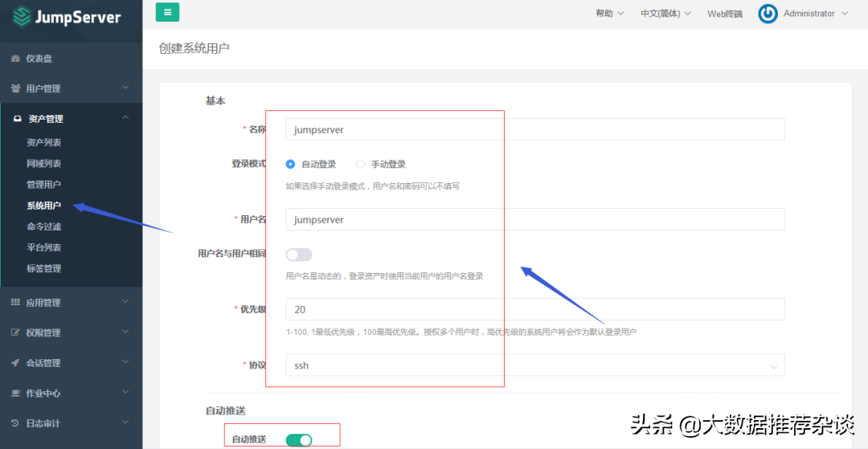Click the JumpServer logo icon

(23, 17)
